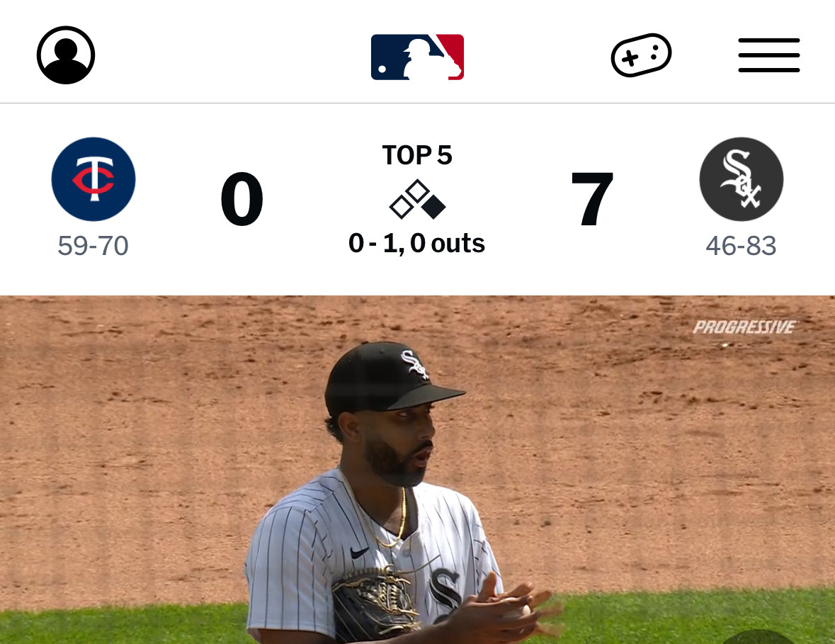Tap the Twins score of 0
The height and width of the screenshot is (644, 835).
click(242, 198)
